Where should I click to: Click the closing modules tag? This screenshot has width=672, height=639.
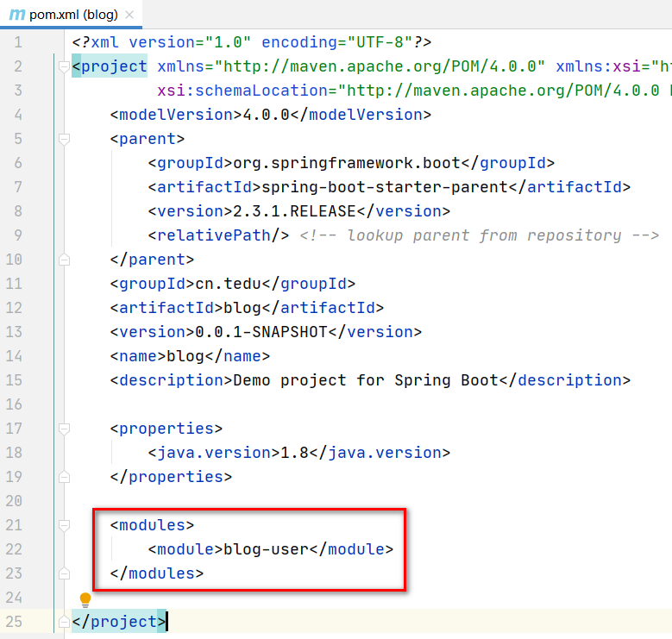157,573
